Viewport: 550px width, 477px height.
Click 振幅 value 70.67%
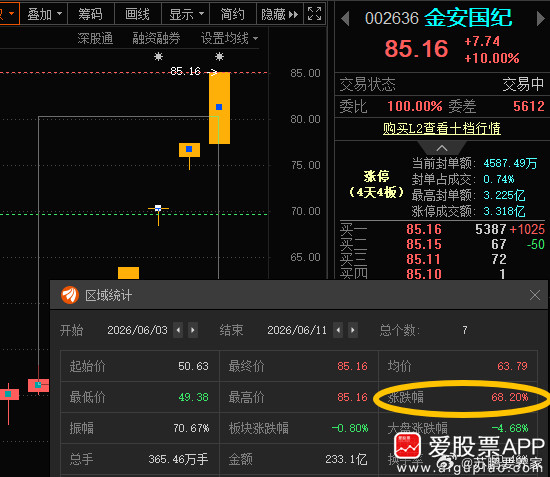pyautogui.click(x=191, y=428)
